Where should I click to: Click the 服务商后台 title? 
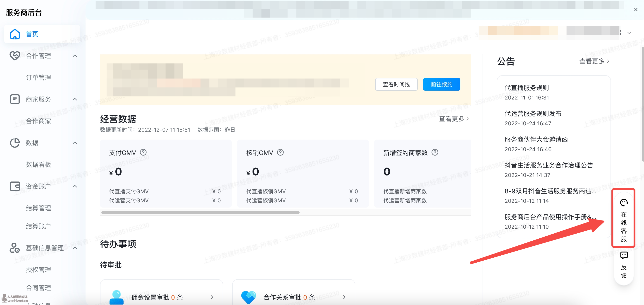pos(24,12)
